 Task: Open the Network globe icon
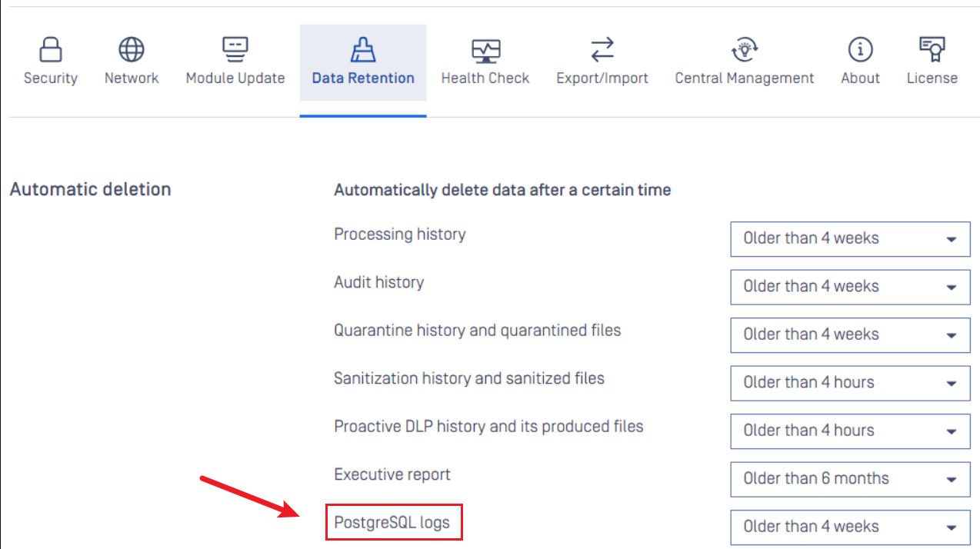(x=132, y=50)
